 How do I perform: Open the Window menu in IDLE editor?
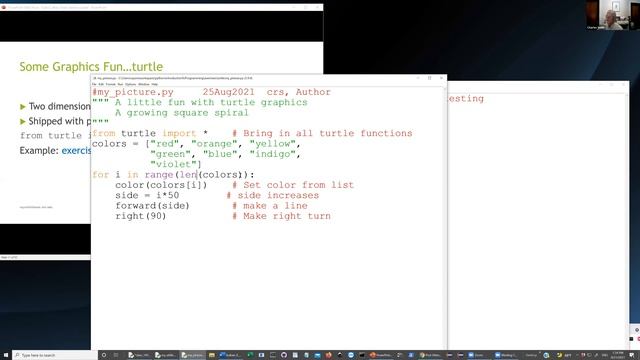144,84
